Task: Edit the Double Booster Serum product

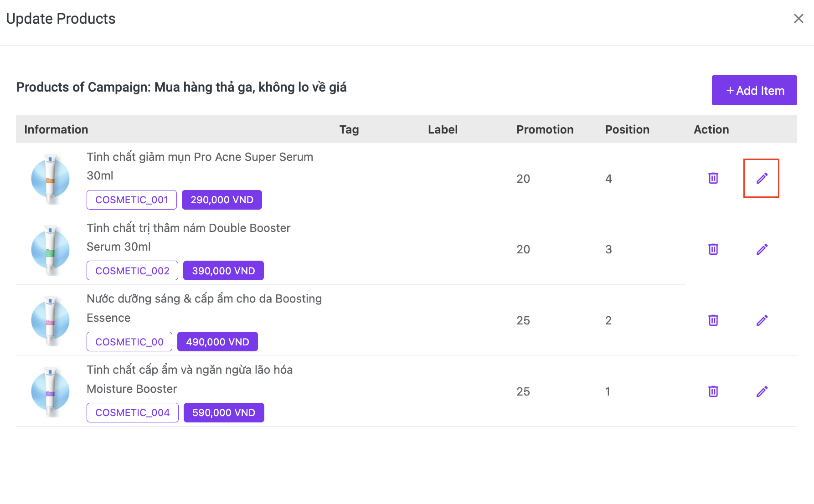Action: 762,249
